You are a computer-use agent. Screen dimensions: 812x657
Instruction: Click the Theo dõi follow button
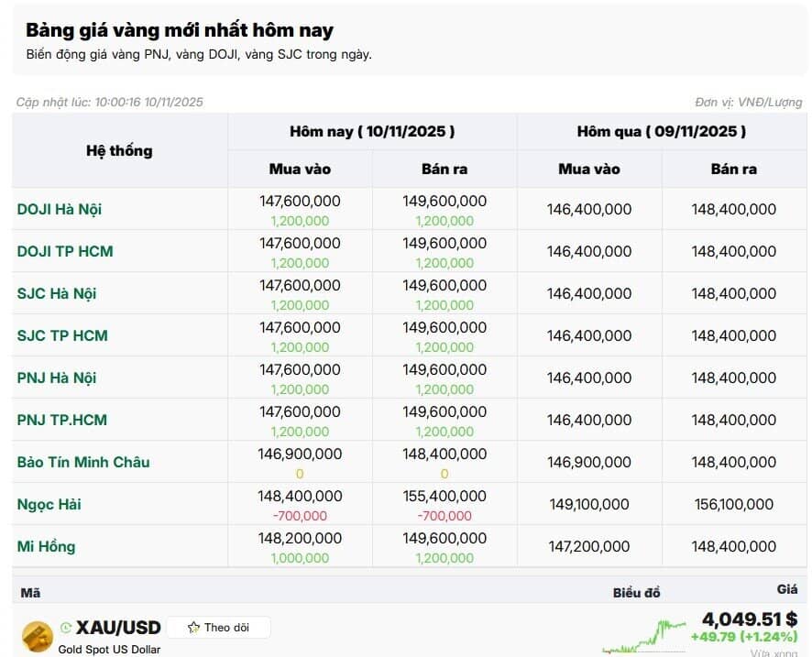tap(218, 628)
